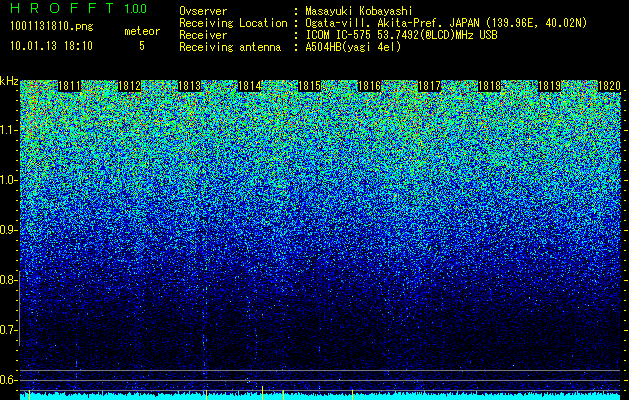Select the observer name Masayuki Kobayashi
The width and height of the screenshot is (629, 400).
359,11
